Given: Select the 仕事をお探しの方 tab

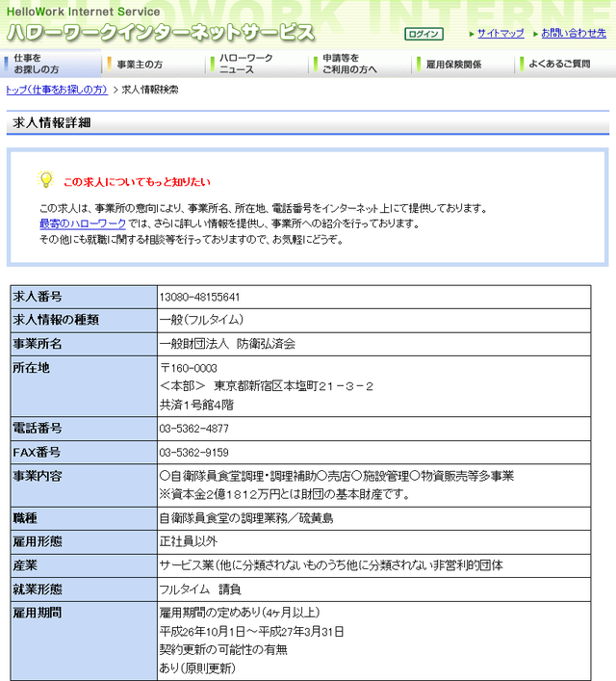Looking at the screenshot, I should pyautogui.click(x=51, y=64).
